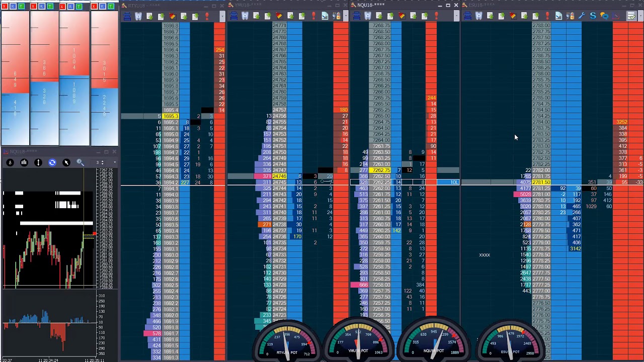Image resolution: width=644 pixels, height=362 pixels.
Task: Click the recycle clear icon in YMU18 toolbar
Action: [245, 17]
